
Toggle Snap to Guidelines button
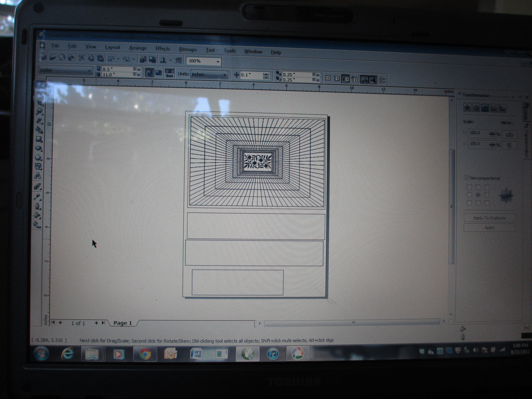coord(337,78)
